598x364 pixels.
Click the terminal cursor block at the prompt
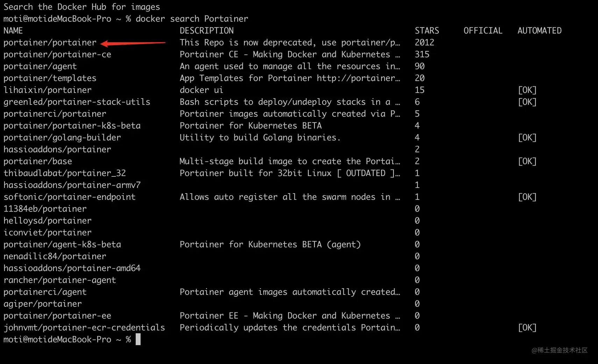(138, 339)
